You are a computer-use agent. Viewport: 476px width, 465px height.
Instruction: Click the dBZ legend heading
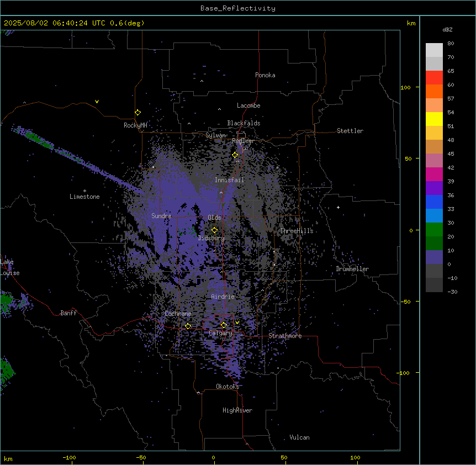(x=447, y=29)
